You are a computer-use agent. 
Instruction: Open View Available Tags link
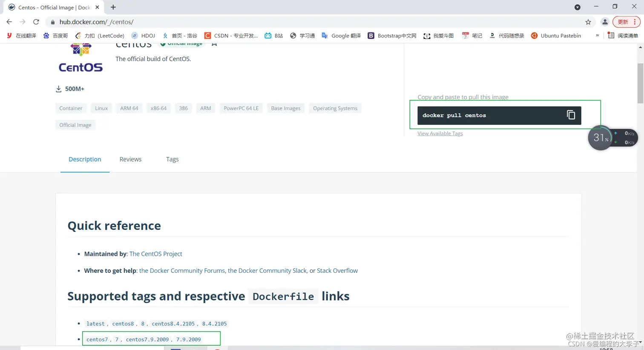[x=440, y=133]
